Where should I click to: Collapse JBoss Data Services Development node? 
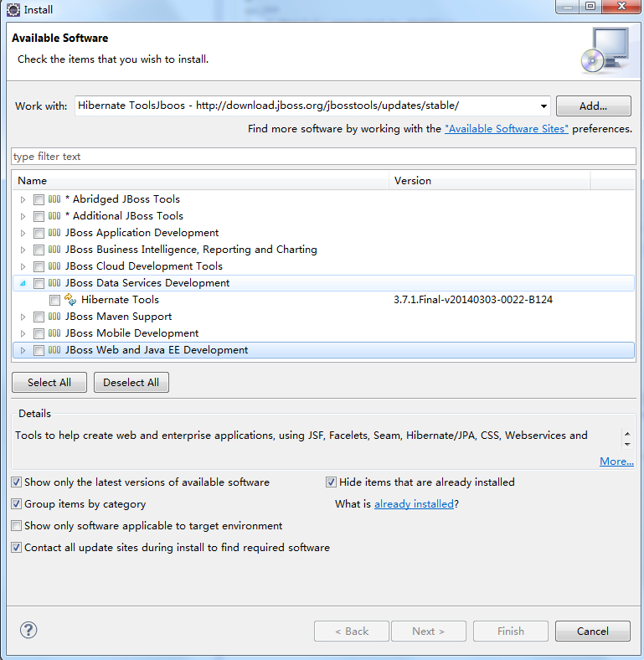click(23, 283)
